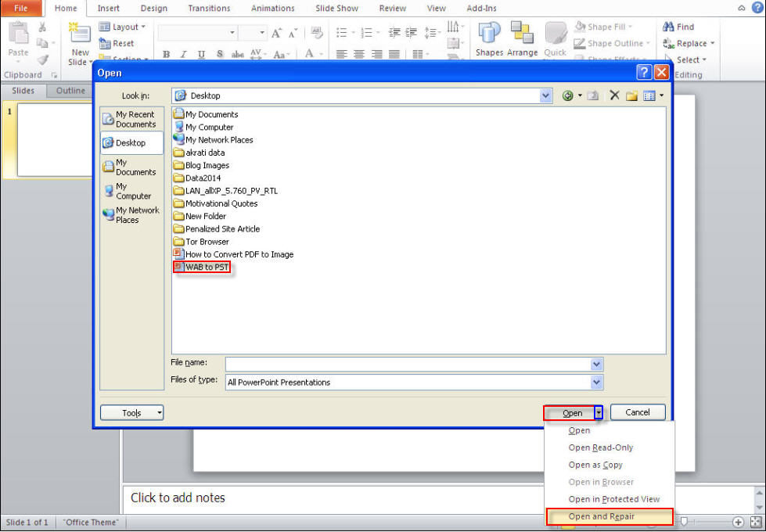The image size is (766, 532).
Task: Choose Open and Repair from the menu
Action: click(x=601, y=516)
